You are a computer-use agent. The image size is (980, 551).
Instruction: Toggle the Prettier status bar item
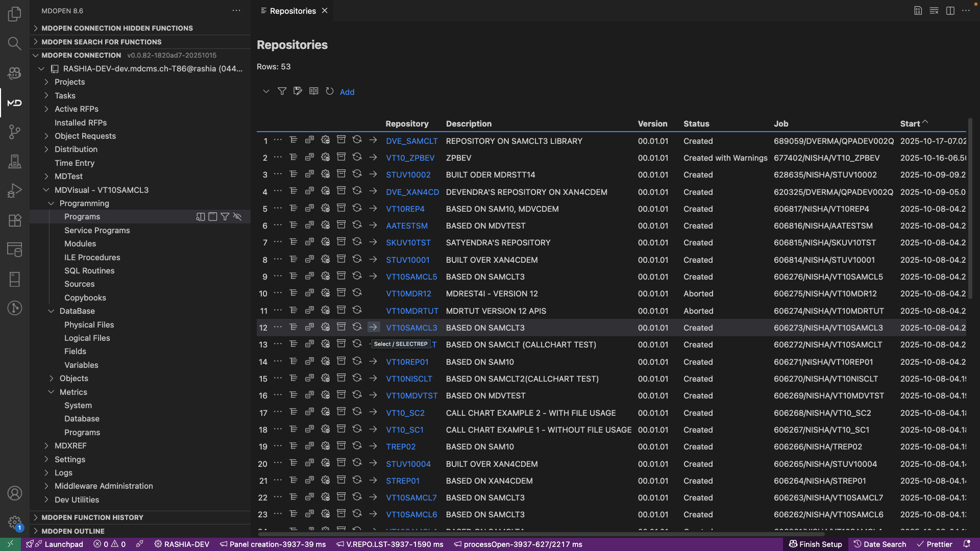[934, 544]
